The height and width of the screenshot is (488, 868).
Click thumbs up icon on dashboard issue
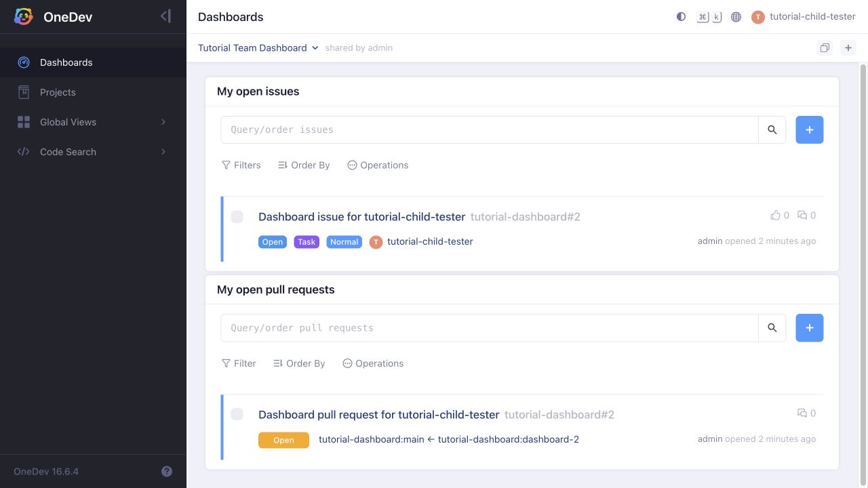coord(775,216)
